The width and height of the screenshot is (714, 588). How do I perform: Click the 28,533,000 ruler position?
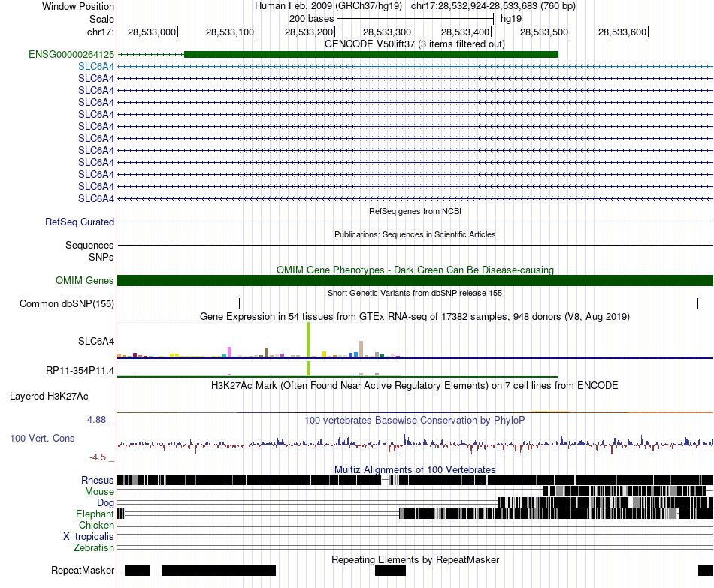coord(152,32)
